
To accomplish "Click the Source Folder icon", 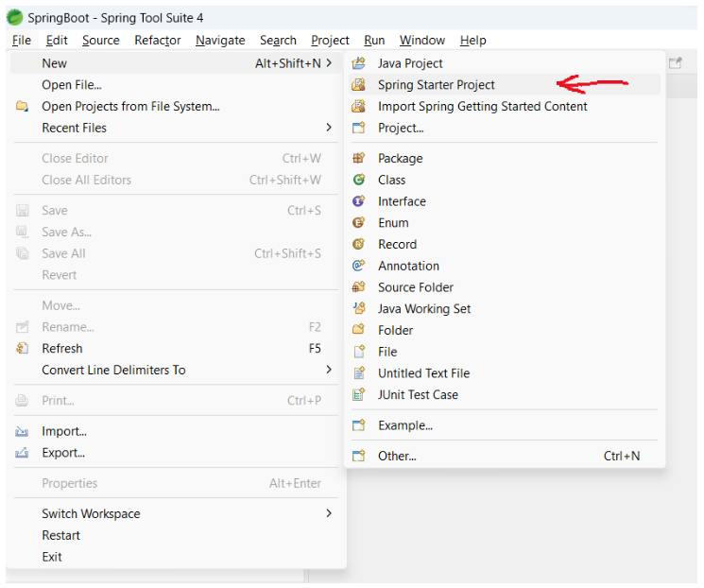I will [358, 287].
